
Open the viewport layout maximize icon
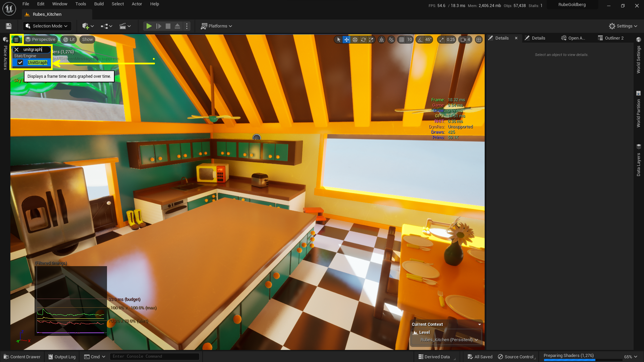479,40
